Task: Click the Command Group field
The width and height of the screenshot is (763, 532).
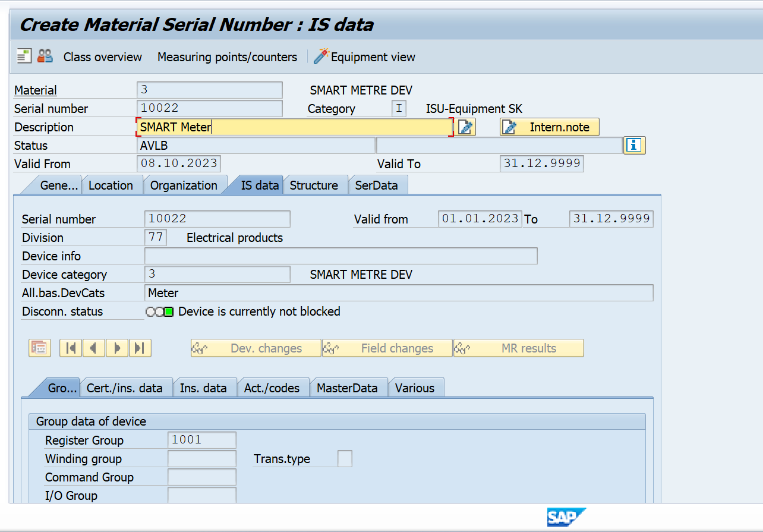Action: [202, 477]
